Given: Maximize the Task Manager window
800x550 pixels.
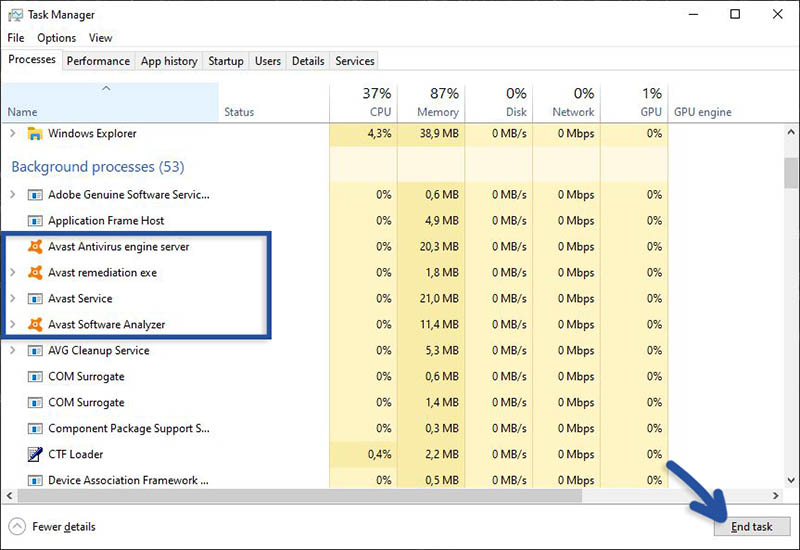Looking at the screenshot, I should [735, 14].
